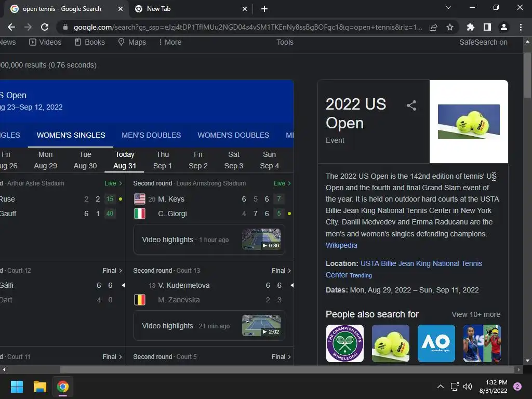
Task: Click the Italy flag beside C. Giorgi
Action: coord(140,214)
